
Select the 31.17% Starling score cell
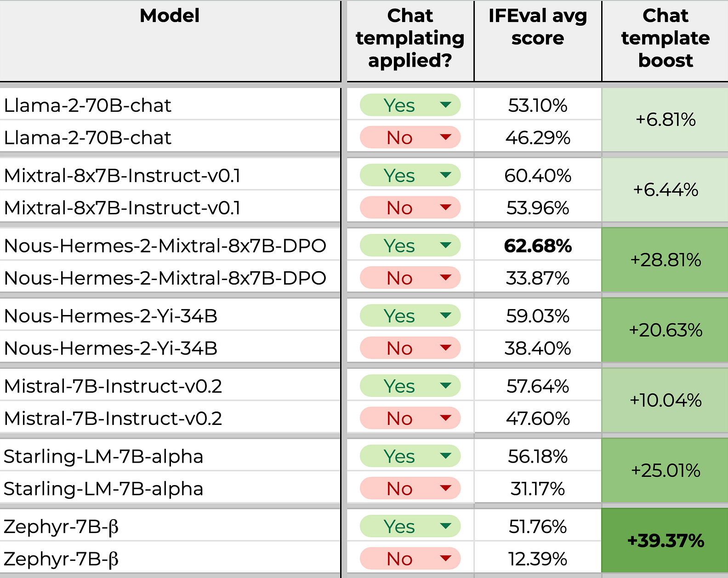click(538, 488)
